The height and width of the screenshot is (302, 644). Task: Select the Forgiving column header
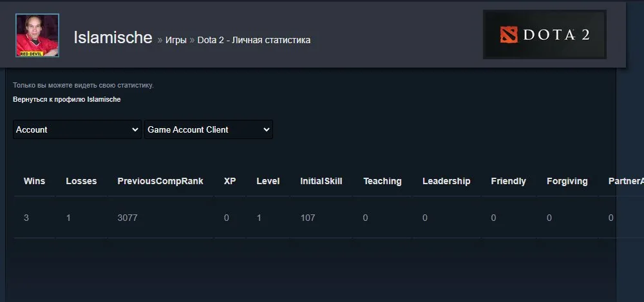(x=567, y=181)
